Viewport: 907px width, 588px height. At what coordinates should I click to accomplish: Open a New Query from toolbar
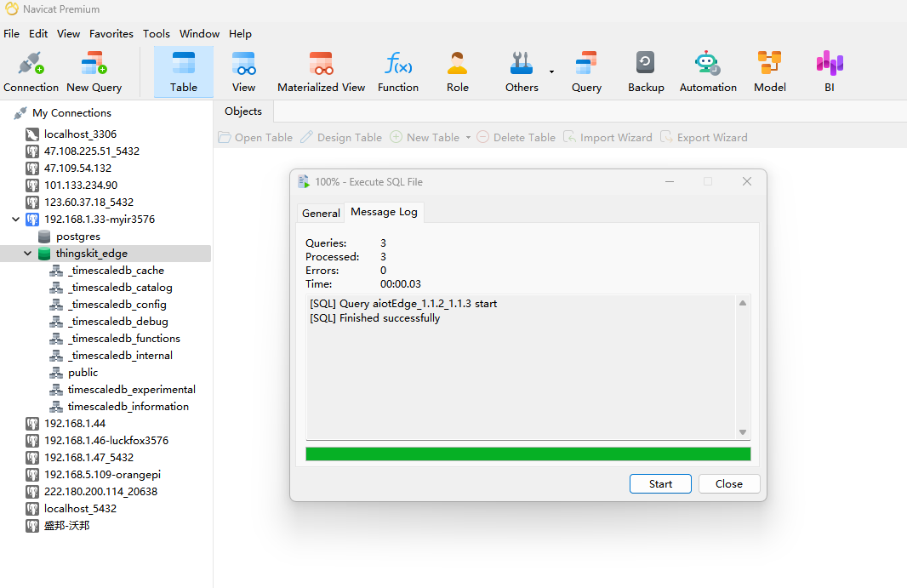(94, 71)
